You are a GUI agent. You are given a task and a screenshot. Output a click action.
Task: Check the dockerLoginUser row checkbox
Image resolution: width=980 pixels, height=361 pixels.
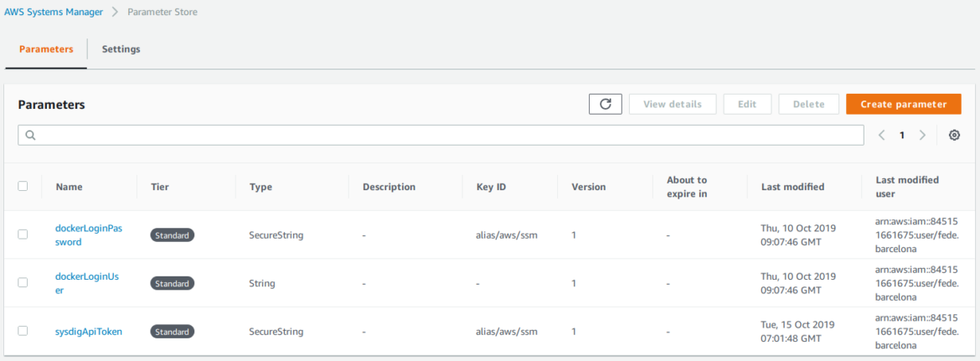pyautogui.click(x=23, y=283)
